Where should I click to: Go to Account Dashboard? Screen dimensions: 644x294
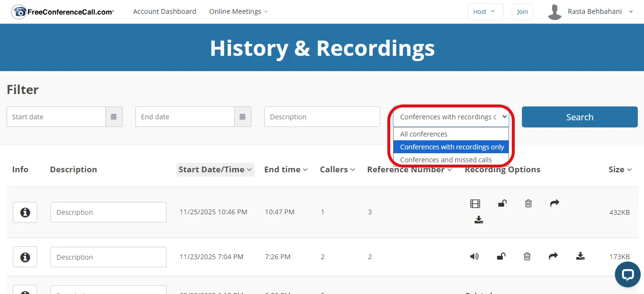165,11
